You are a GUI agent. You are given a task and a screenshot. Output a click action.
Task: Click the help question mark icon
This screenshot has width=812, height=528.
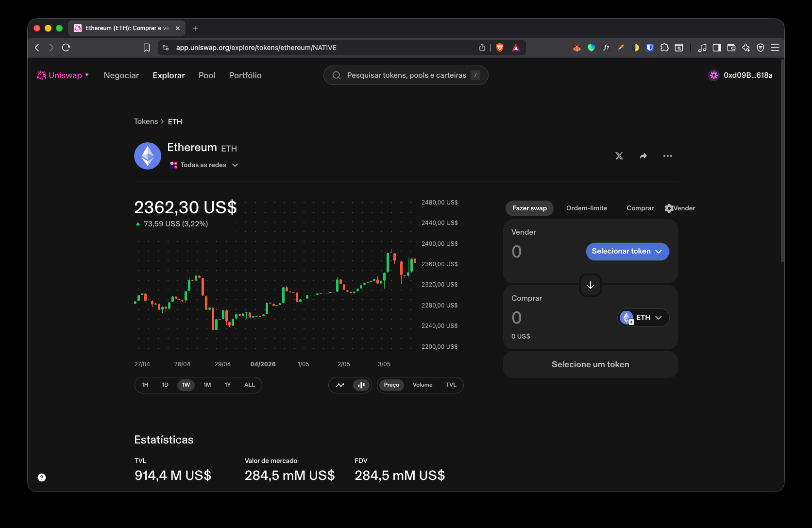[42, 477]
